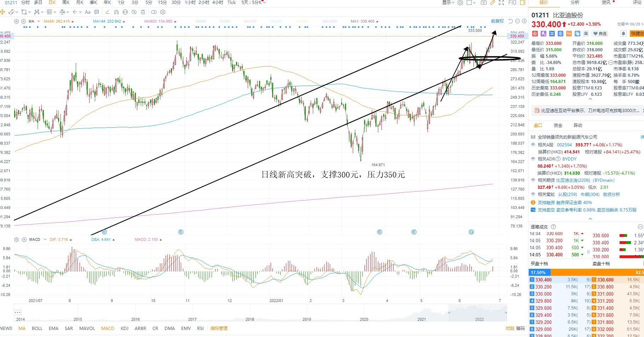The height and width of the screenshot is (337, 644).
Task: Open the BYD news headline banner
Action: [587, 111]
